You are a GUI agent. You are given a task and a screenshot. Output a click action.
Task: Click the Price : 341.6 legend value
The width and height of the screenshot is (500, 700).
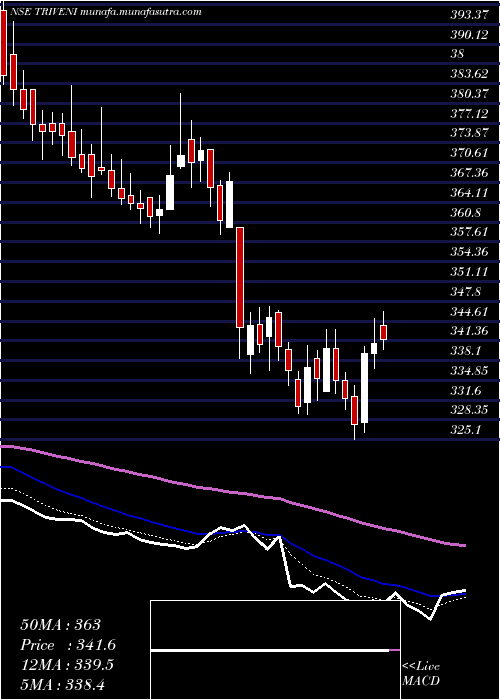[x=68, y=644]
